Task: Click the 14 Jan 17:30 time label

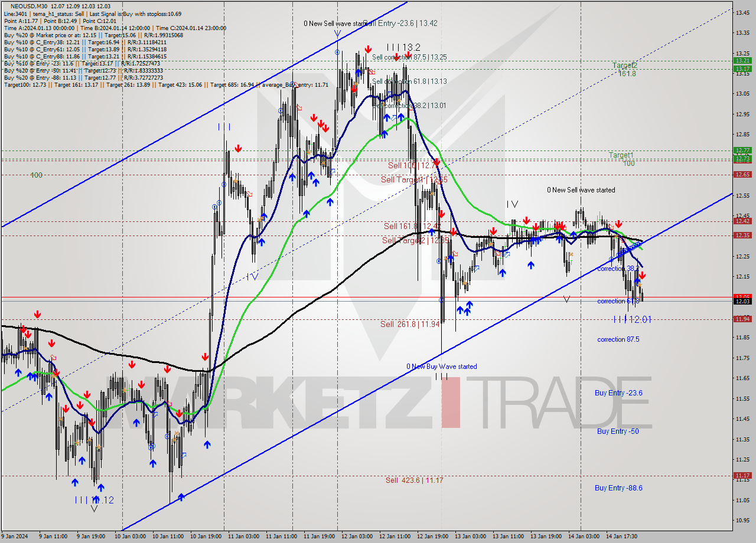Action: click(623, 537)
